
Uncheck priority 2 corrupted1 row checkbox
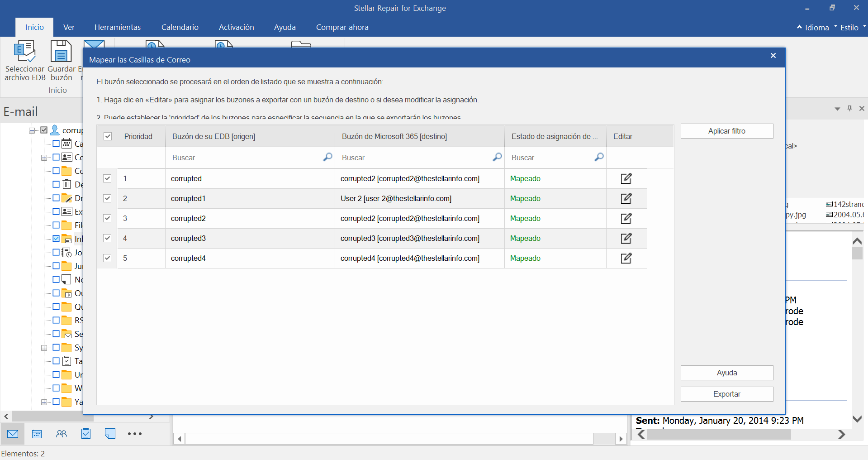tap(107, 198)
